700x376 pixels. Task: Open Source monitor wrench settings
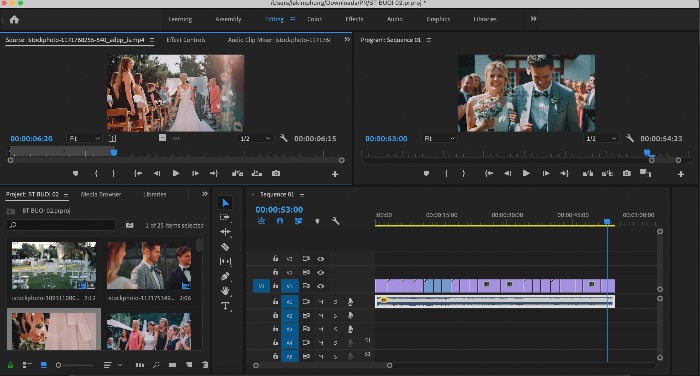pos(283,138)
